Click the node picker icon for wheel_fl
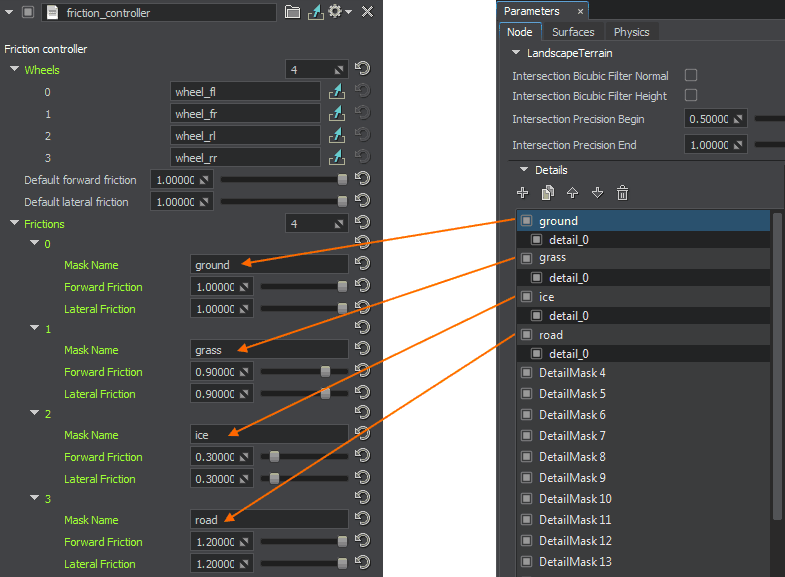Screen dimensions: 785x577 tap(336, 92)
